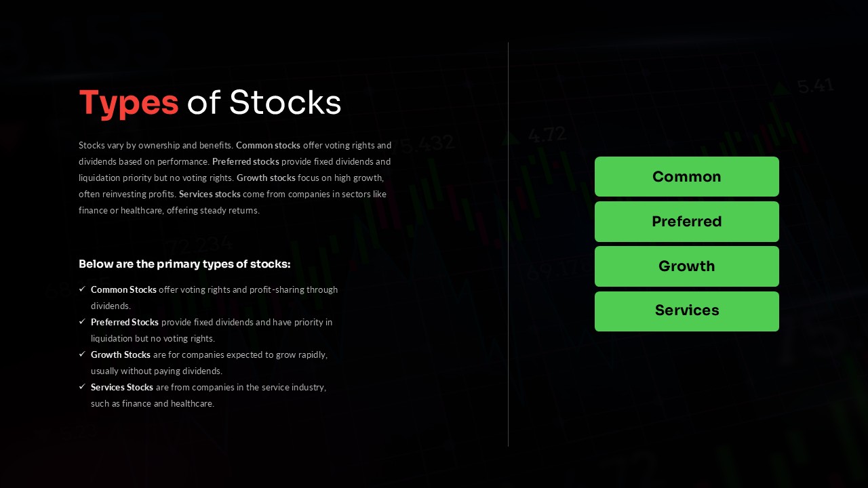Click the green Common button
The width and height of the screenshot is (868, 488).
687,177
